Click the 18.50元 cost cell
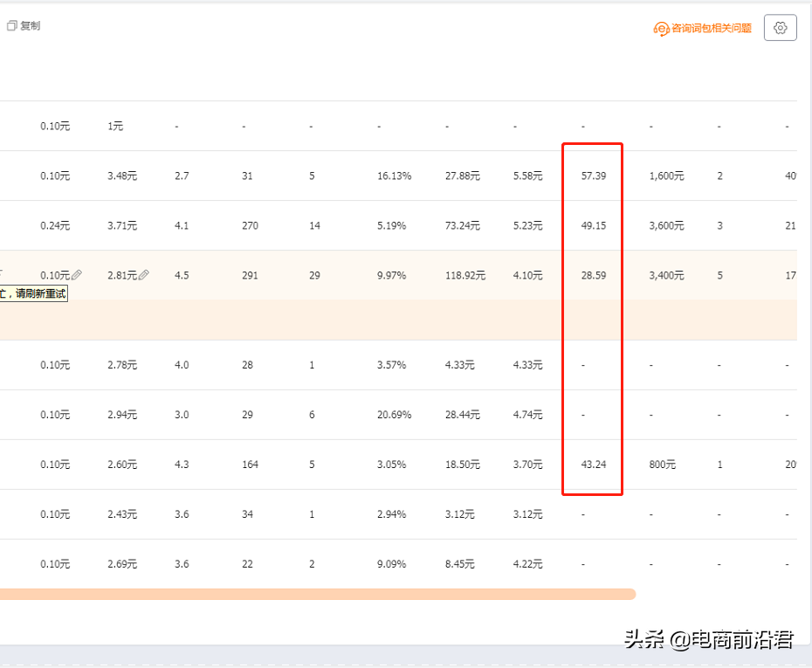Image resolution: width=812 pixels, height=668 pixels. point(463,465)
